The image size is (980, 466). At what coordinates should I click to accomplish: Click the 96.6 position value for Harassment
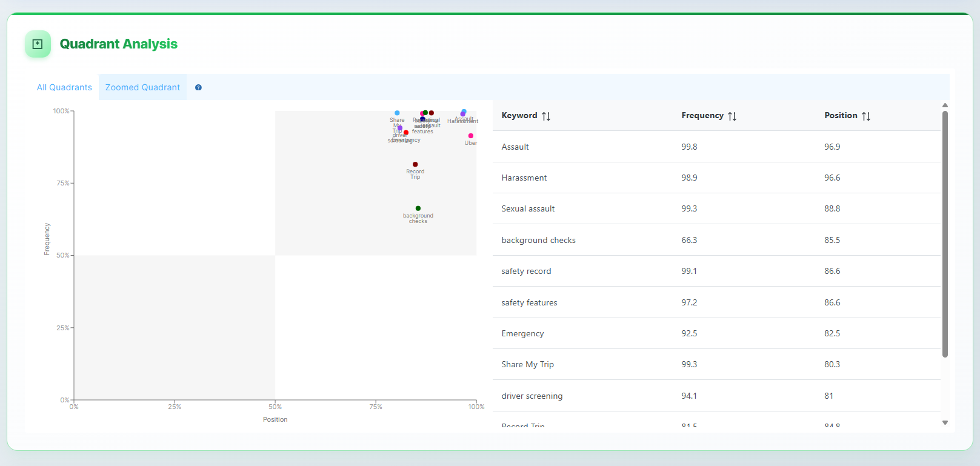tap(832, 178)
